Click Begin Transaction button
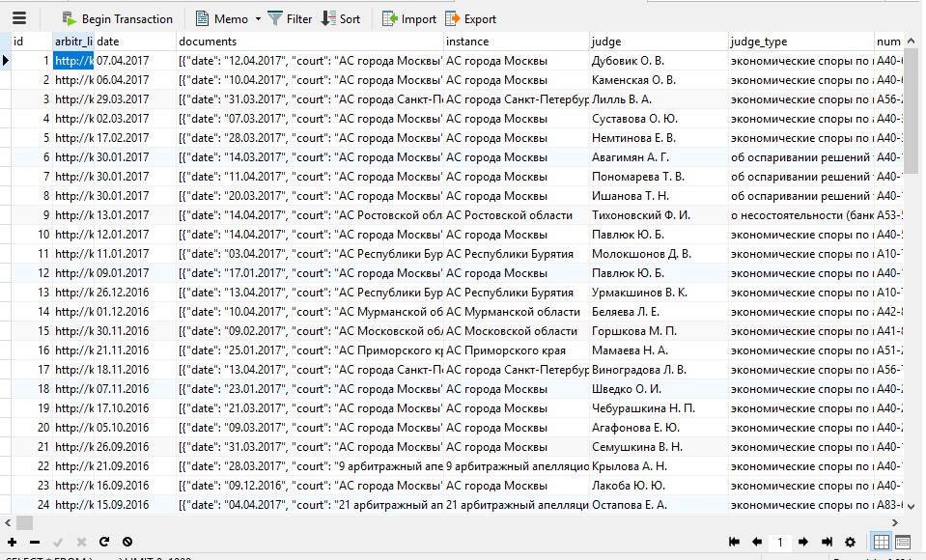This screenshot has height=560, width=926. coord(118,19)
